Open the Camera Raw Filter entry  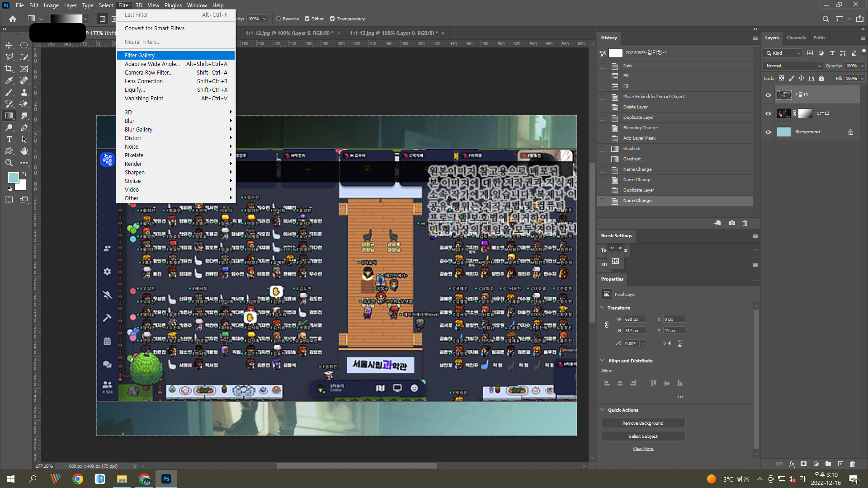click(x=176, y=72)
